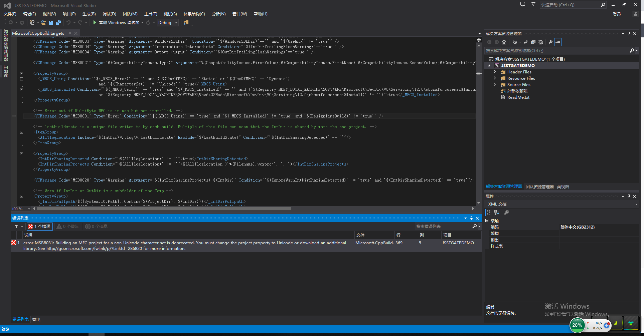The width and height of the screenshot is (644, 336).
Task: Open the 生成(B) build menu
Action: point(89,14)
